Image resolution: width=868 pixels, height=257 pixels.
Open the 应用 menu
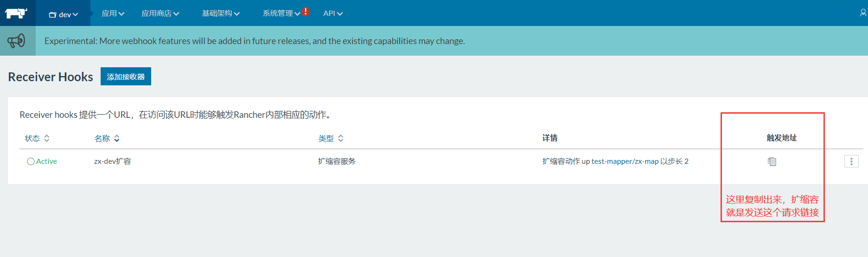point(113,13)
